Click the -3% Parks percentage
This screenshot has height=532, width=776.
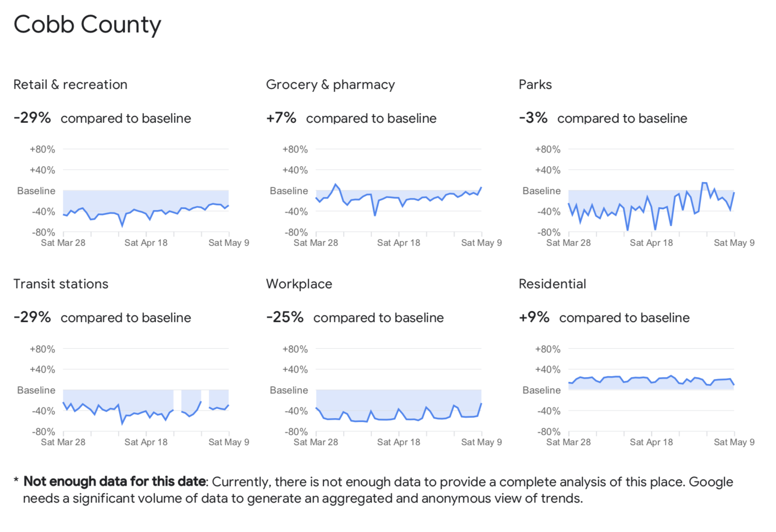533,118
